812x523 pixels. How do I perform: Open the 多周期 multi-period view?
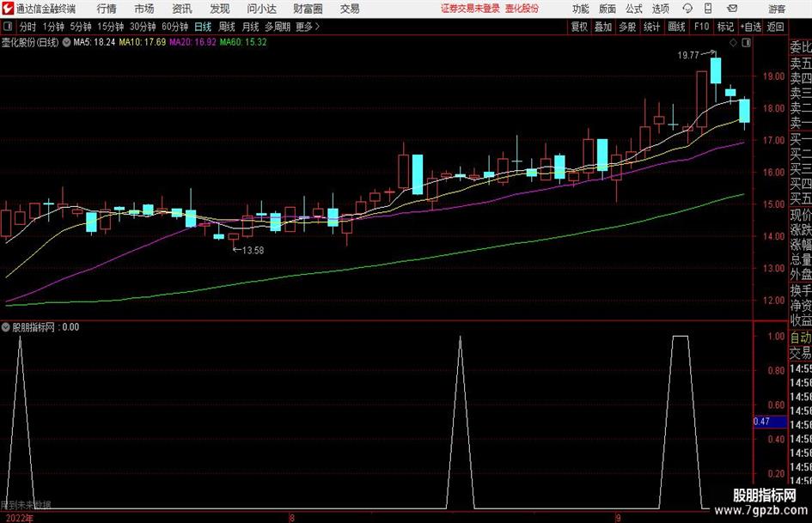pyautogui.click(x=278, y=27)
